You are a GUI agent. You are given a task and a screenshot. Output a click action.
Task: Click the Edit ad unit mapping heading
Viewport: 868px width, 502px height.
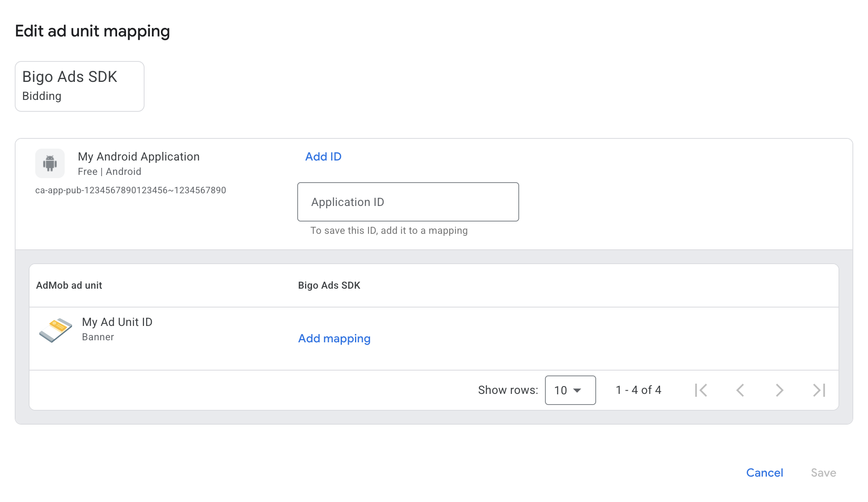[x=93, y=31]
